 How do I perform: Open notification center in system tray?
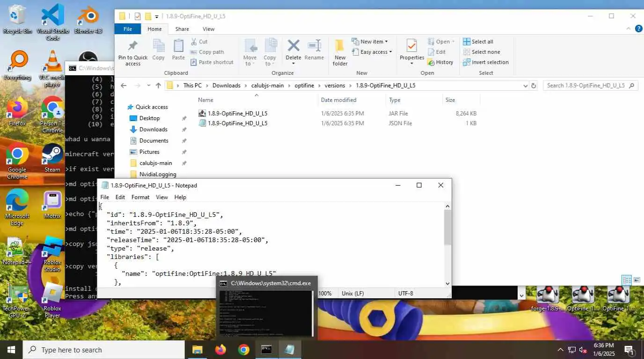point(629,350)
